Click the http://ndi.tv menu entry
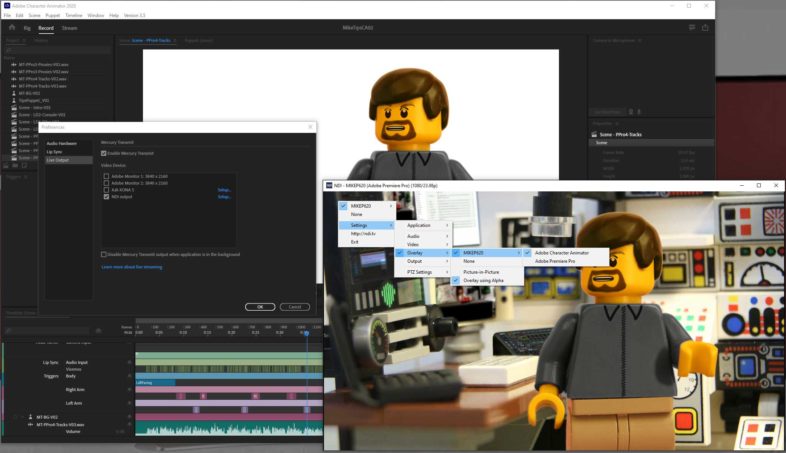Image resolution: width=786 pixels, height=453 pixels. (x=366, y=234)
